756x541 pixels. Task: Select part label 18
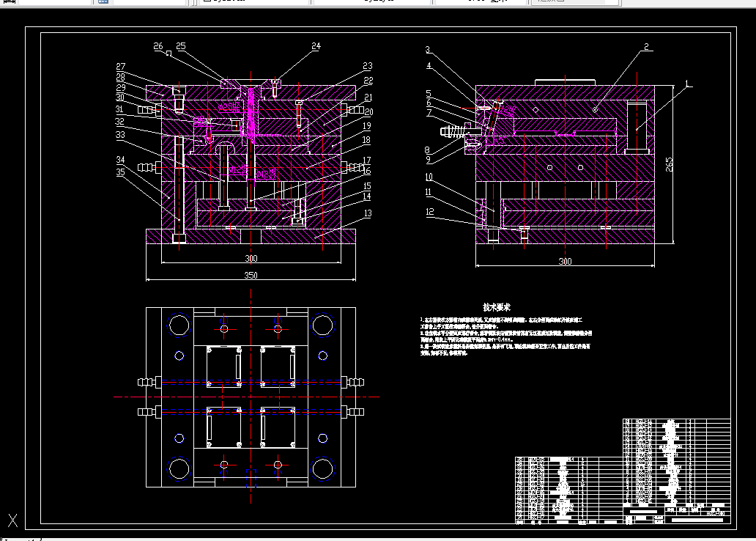click(x=366, y=140)
